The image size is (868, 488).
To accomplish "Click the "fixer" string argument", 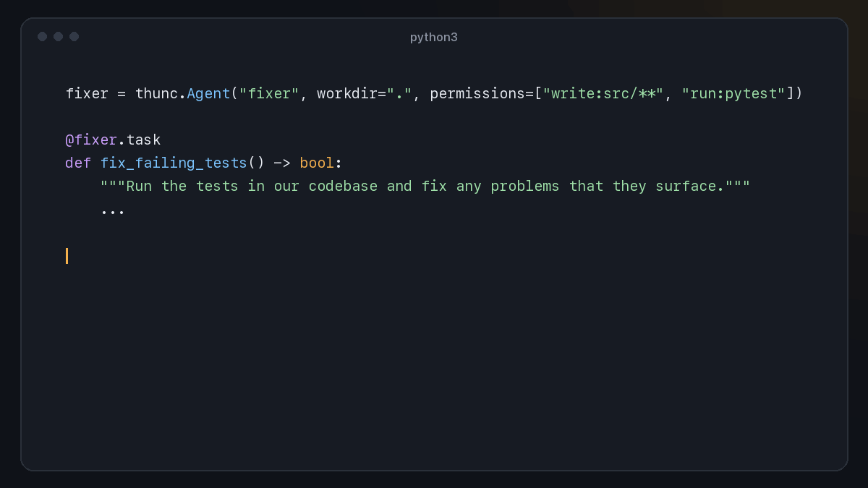I will (269, 93).
